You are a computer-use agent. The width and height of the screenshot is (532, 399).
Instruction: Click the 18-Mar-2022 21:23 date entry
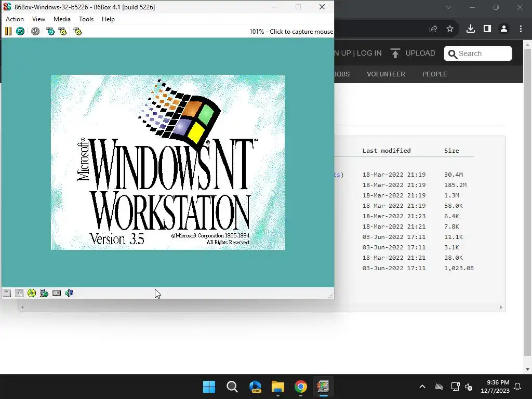click(x=394, y=216)
